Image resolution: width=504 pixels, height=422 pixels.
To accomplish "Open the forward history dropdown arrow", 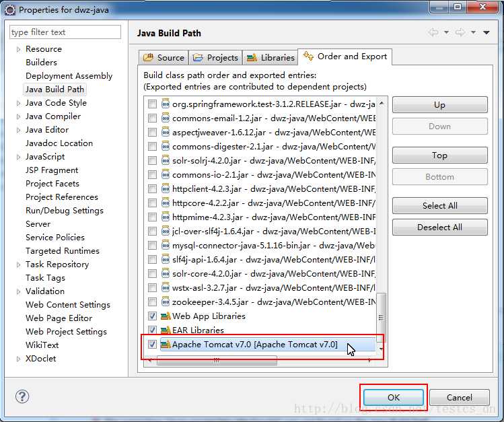I will (473, 32).
